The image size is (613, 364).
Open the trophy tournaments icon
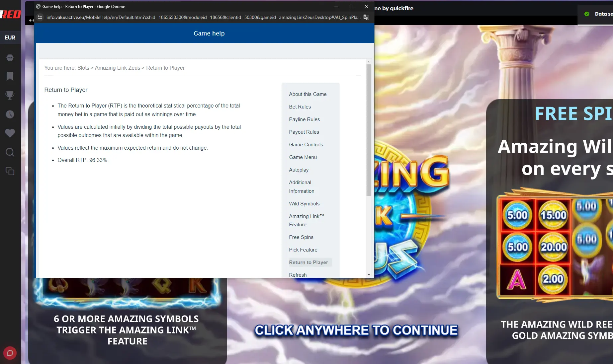(10, 96)
